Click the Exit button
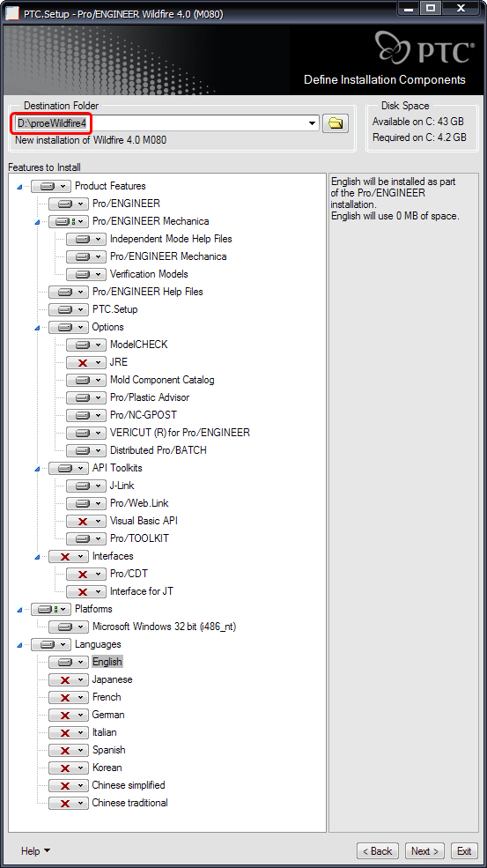The image size is (487, 868). coord(464,851)
